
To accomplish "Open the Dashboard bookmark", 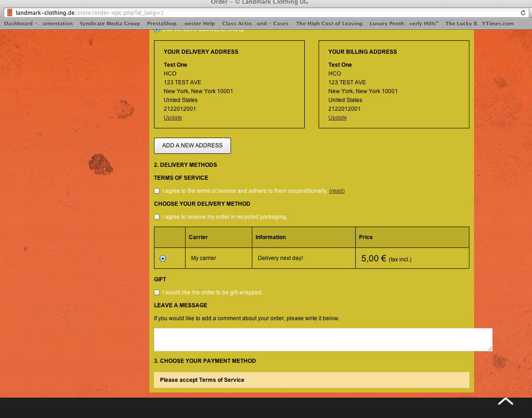I will 38,24.
